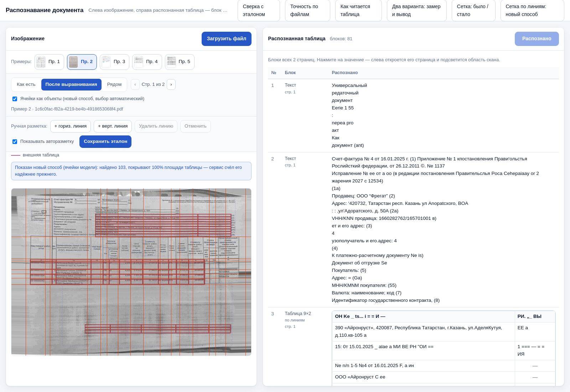Toggle 'Показывать авторазметку' checkbox
570x392 pixels.
coord(15,142)
